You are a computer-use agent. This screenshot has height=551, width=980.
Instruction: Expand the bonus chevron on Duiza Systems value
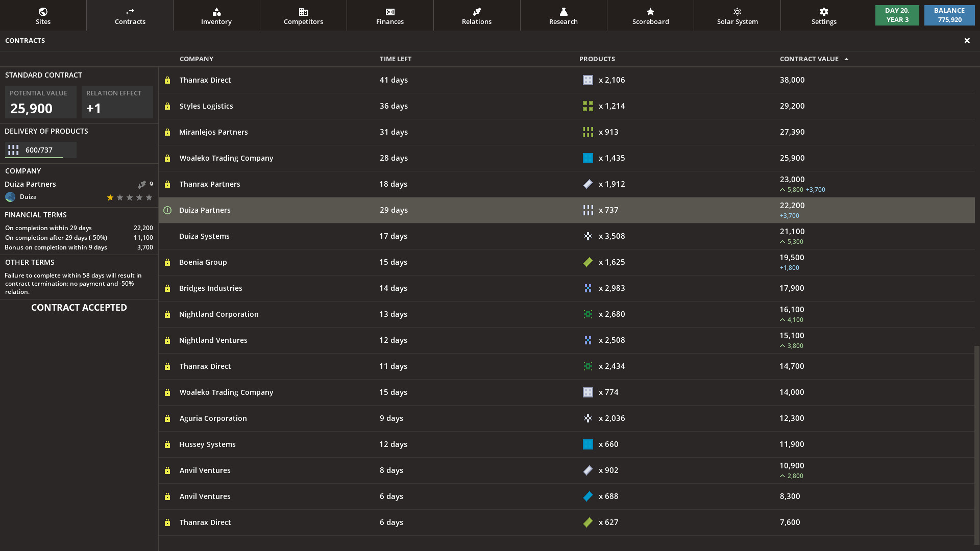click(x=782, y=242)
